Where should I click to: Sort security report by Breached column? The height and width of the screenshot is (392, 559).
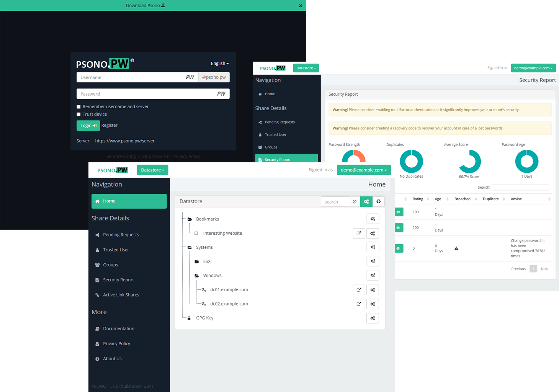point(465,199)
